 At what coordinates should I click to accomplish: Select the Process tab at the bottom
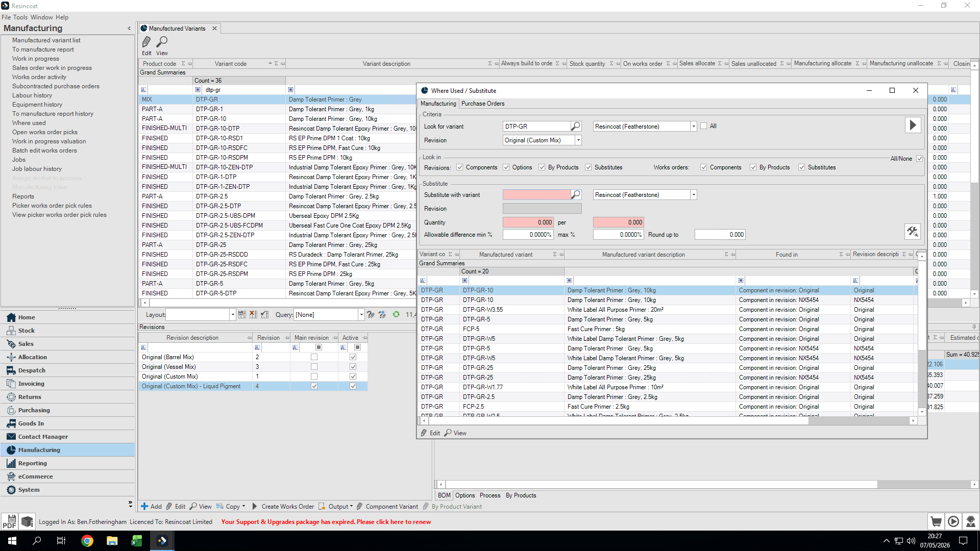tap(490, 495)
